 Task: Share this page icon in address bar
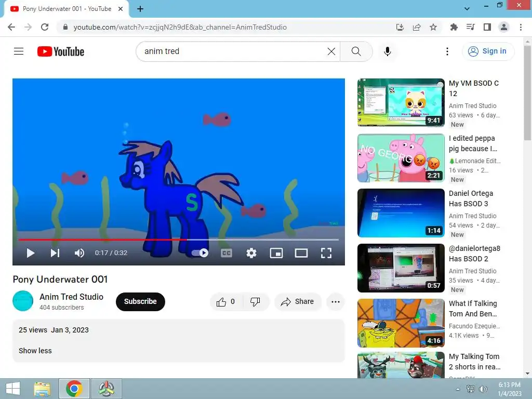pos(417,27)
